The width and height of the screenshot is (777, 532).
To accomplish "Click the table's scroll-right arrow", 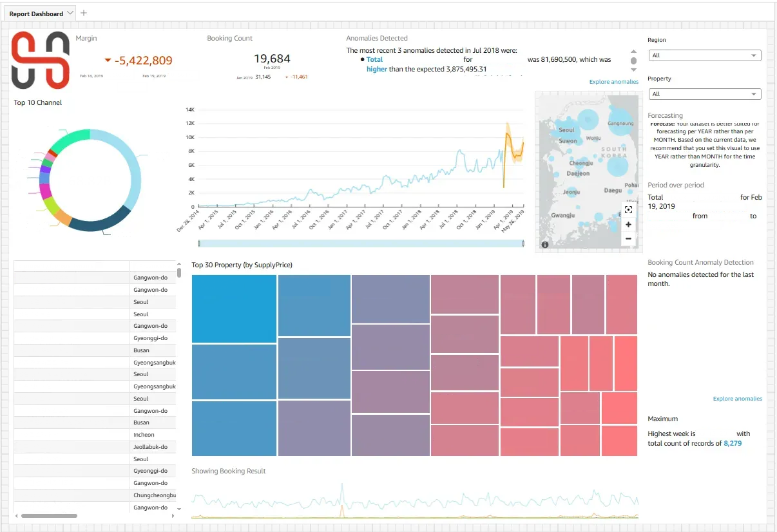I will click(x=172, y=516).
